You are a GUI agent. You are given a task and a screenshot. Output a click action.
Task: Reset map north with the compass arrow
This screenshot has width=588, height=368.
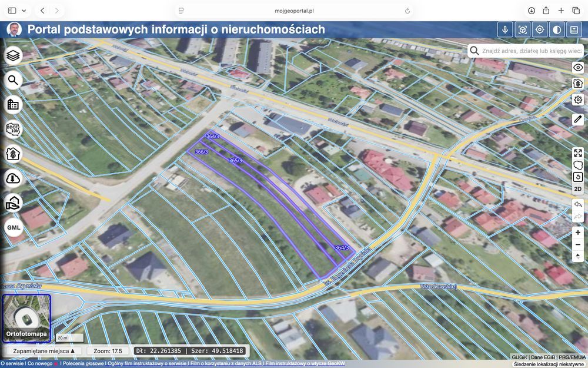click(578, 257)
